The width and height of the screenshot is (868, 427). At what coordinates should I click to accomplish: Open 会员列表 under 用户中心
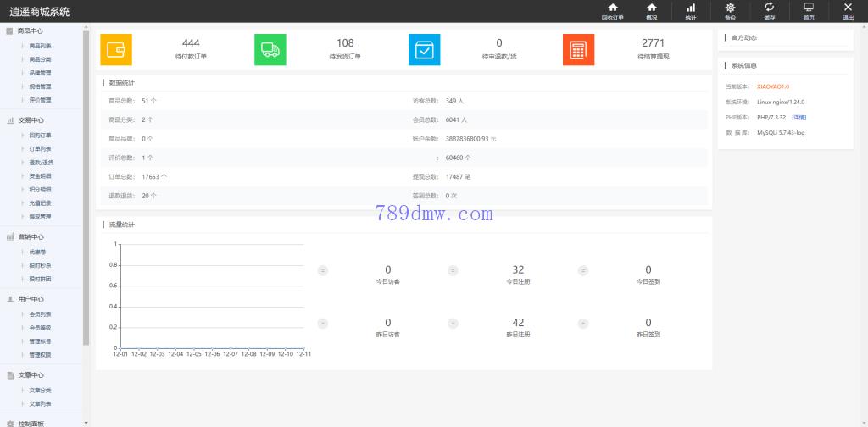40,313
